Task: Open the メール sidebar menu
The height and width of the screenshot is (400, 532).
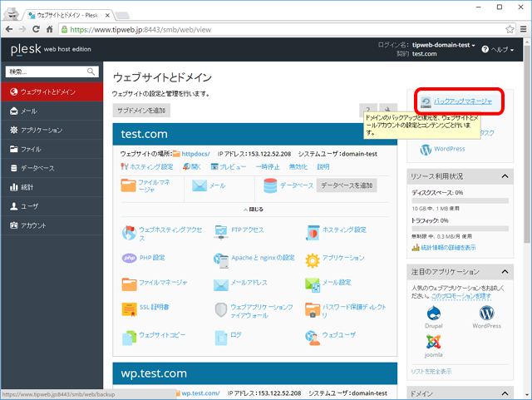Action: click(x=52, y=111)
